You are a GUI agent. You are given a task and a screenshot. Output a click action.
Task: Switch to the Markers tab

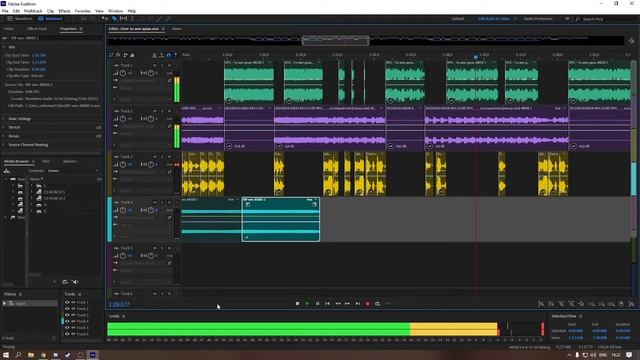(x=70, y=162)
